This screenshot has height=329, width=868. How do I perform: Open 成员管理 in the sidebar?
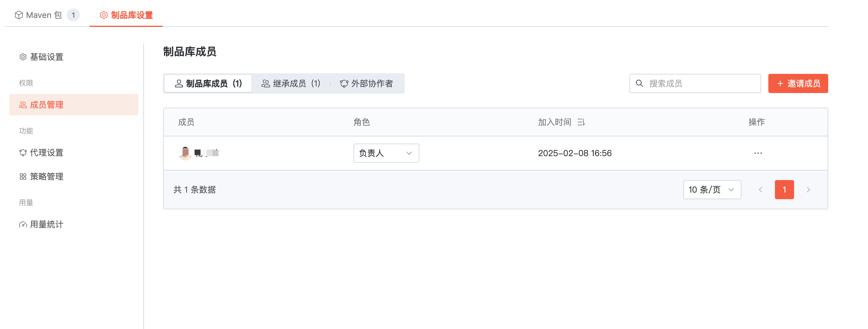pyautogui.click(x=46, y=105)
